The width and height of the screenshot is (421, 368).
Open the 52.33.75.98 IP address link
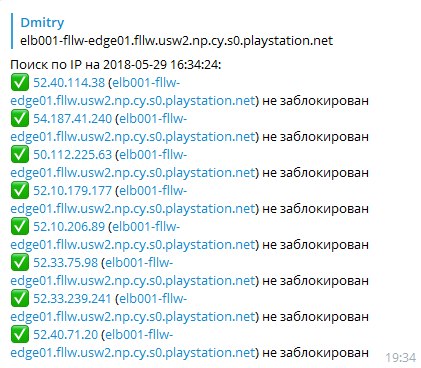[65, 262]
